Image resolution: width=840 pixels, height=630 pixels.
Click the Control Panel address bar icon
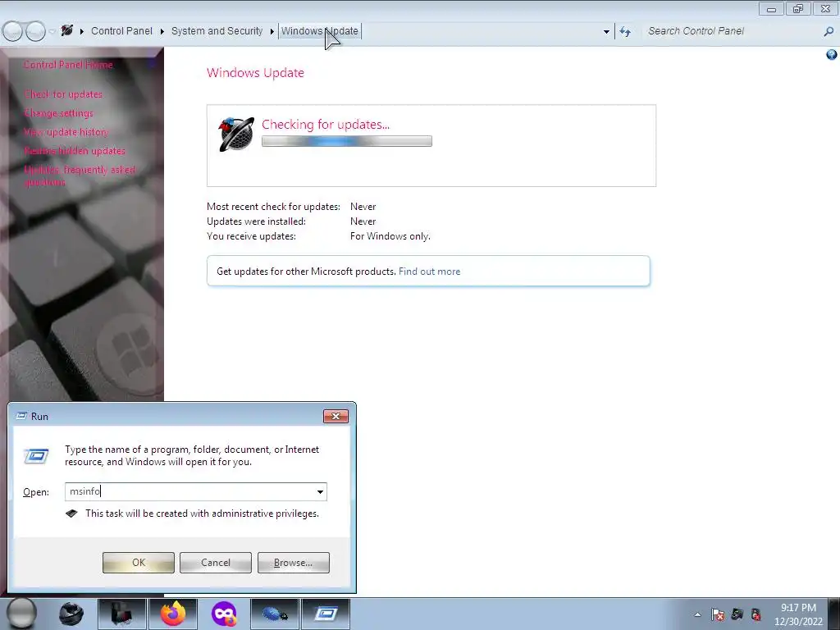coord(67,30)
